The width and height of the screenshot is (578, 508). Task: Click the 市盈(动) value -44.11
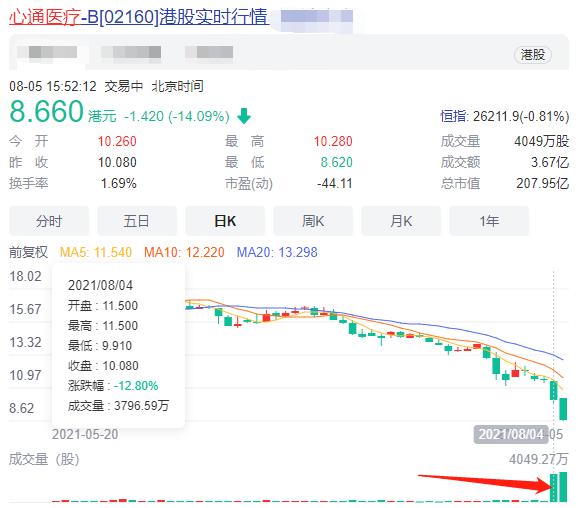pos(335,183)
